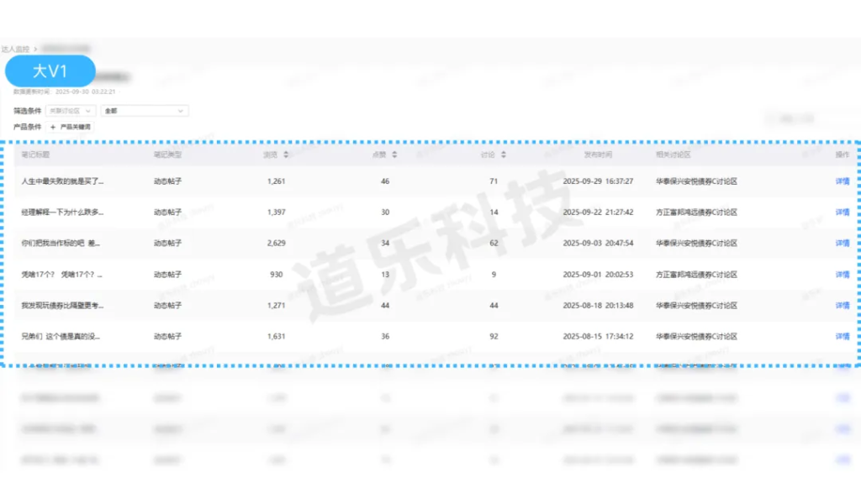Click the note title 经理解释一下为什么跌多...
861x504 pixels.
click(x=62, y=212)
